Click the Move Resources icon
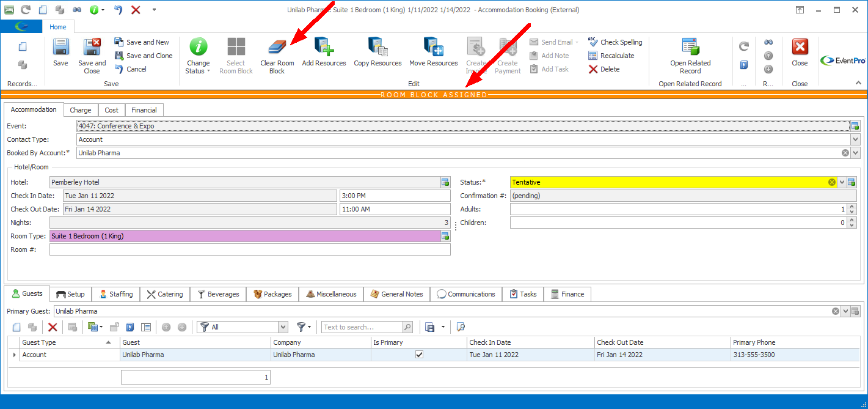The height and width of the screenshot is (409, 868). tap(433, 47)
